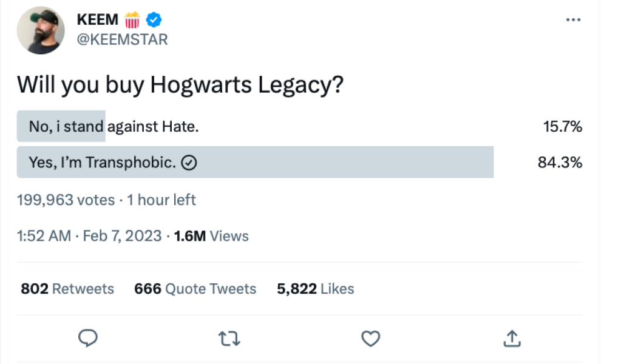624x364 pixels.
Task: Open the tweet options menu via the ellipsis
Action: [x=573, y=19]
